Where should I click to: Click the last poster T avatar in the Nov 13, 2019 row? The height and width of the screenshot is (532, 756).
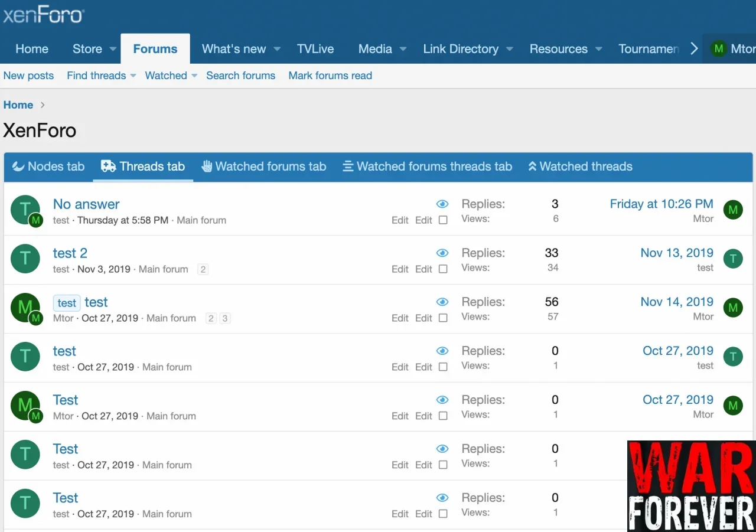(733, 259)
